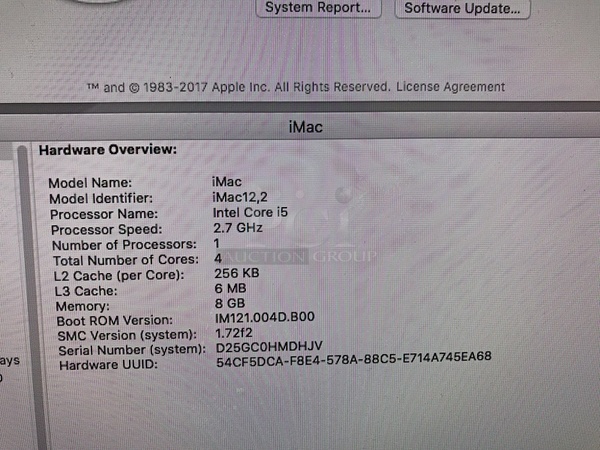Click the sidebar scrollbar beside Hardware Overview
Viewport: 600px width, 450px height.
point(31,295)
